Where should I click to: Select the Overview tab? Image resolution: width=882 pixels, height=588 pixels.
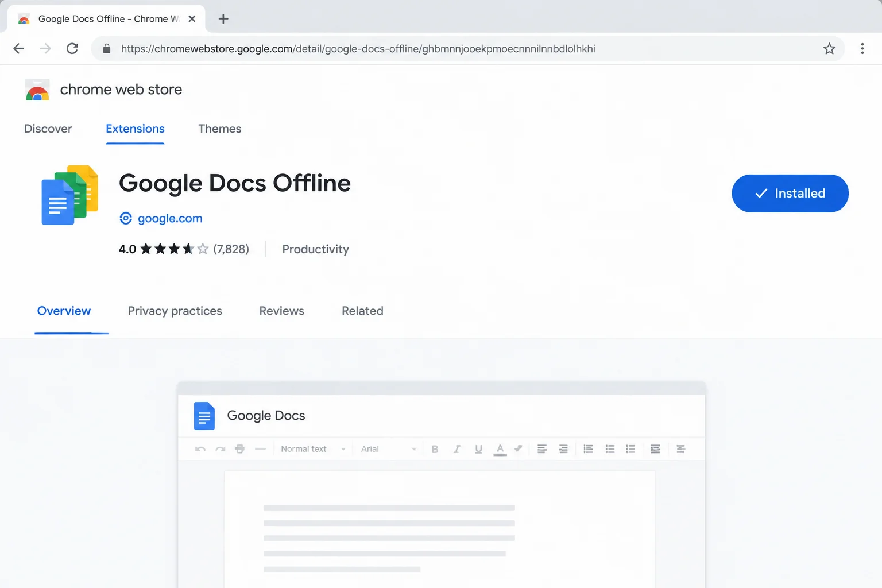(x=64, y=311)
